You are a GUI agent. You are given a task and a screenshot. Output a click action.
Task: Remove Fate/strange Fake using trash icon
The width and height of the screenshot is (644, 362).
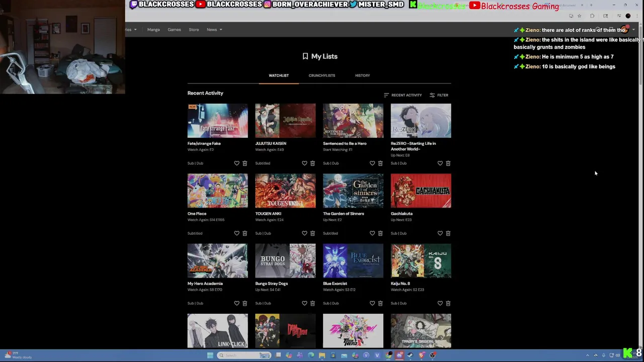click(x=245, y=163)
